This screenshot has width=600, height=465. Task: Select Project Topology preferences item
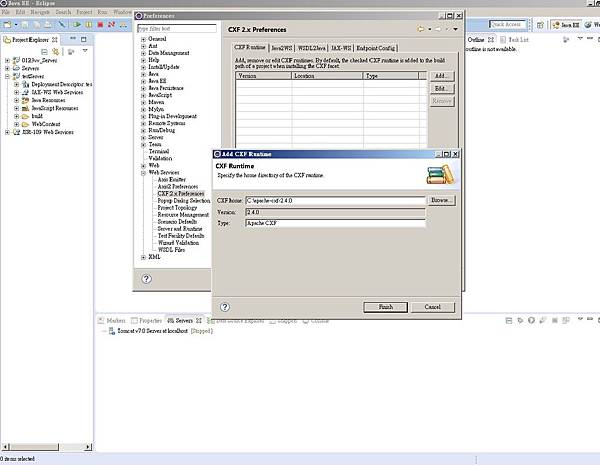pyautogui.click(x=177, y=208)
